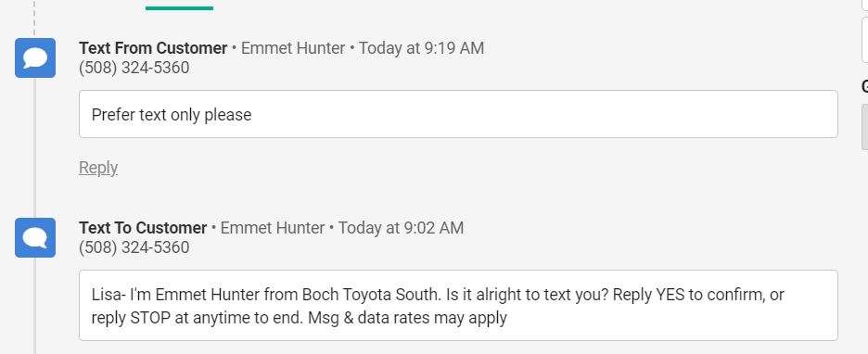Click the Text To Customer chat bubble icon
The height and width of the screenshot is (354, 868).
[x=35, y=238]
